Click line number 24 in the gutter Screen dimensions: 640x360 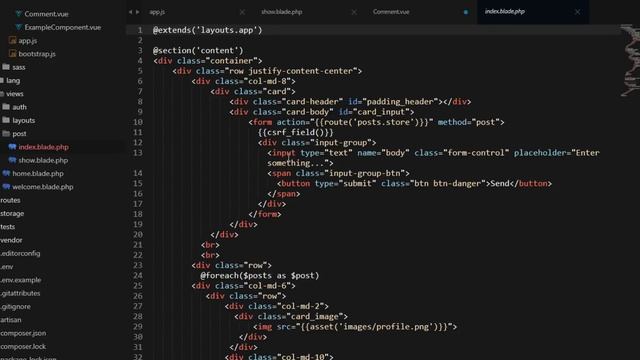138,275
